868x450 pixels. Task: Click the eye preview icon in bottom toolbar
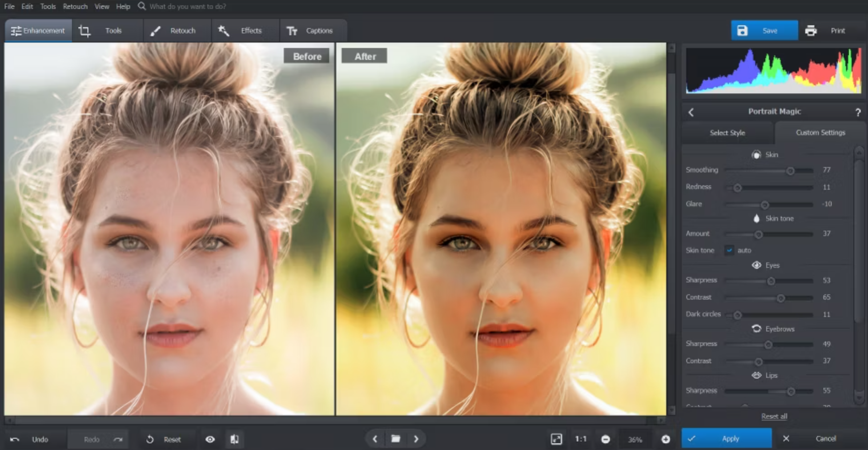[x=210, y=439]
